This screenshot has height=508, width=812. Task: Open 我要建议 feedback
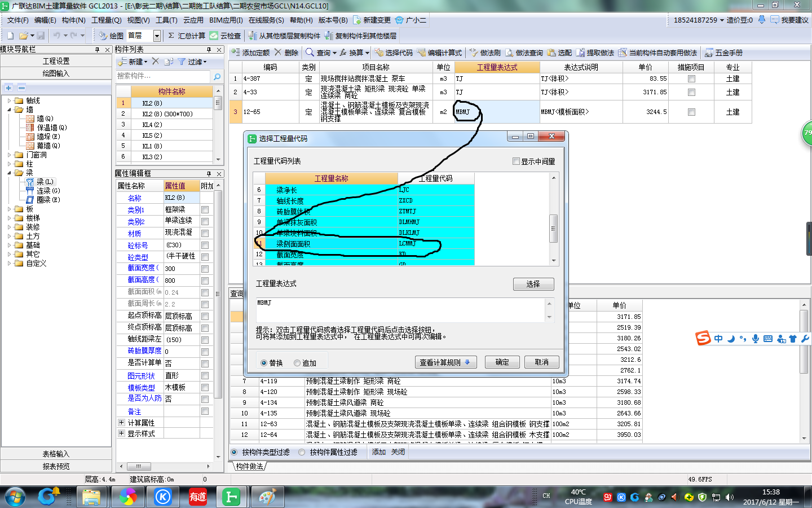789,20
